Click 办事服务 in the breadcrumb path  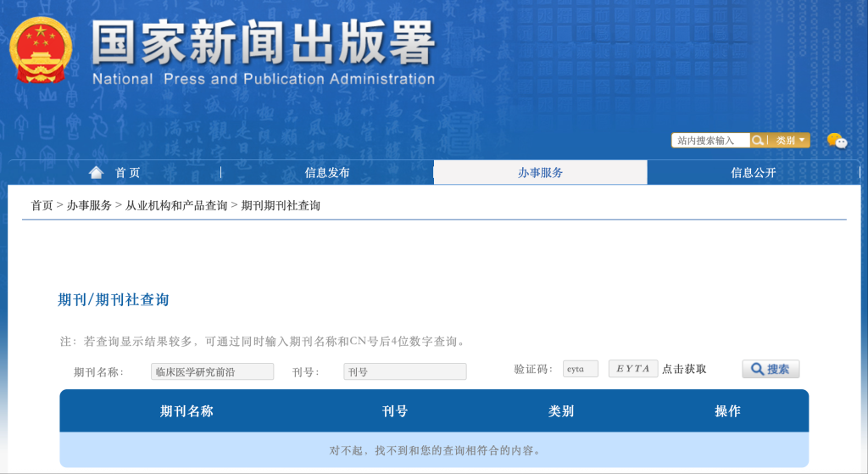click(x=89, y=206)
